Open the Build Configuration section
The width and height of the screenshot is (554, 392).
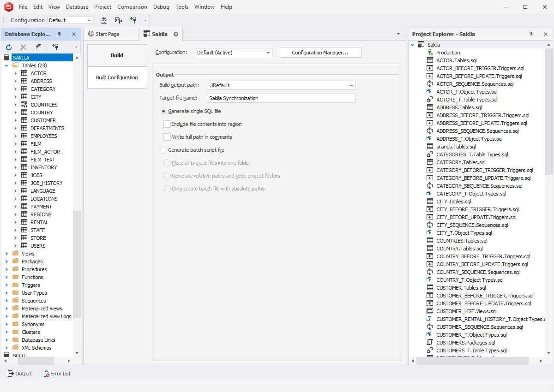[x=117, y=77]
